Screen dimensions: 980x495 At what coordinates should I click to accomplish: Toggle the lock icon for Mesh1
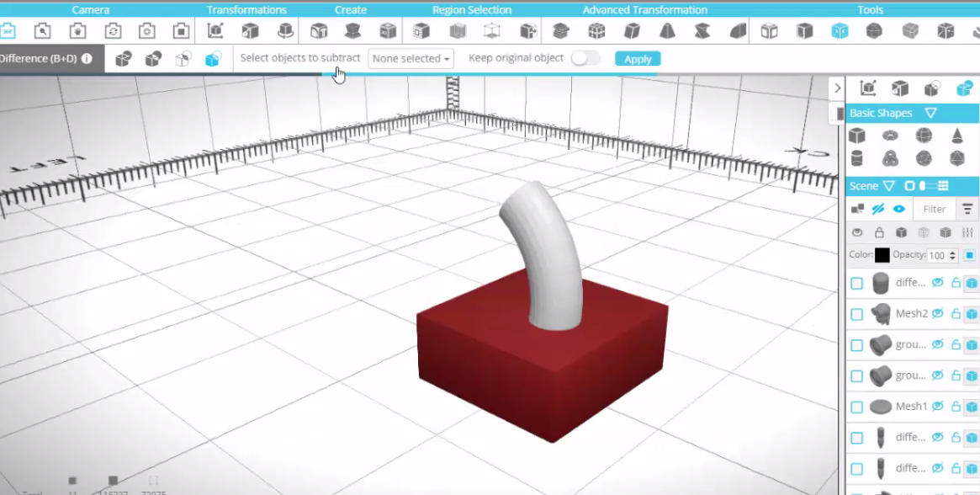coord(956,406)
